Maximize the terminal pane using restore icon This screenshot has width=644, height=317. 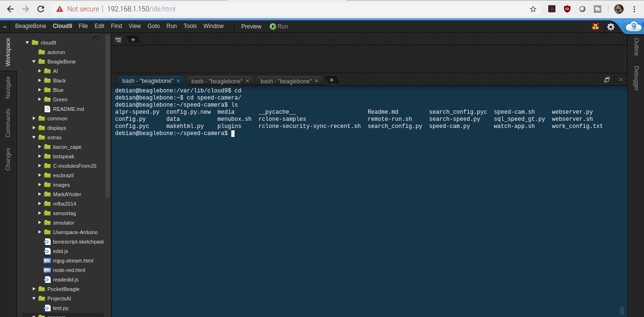pos(607,80)
